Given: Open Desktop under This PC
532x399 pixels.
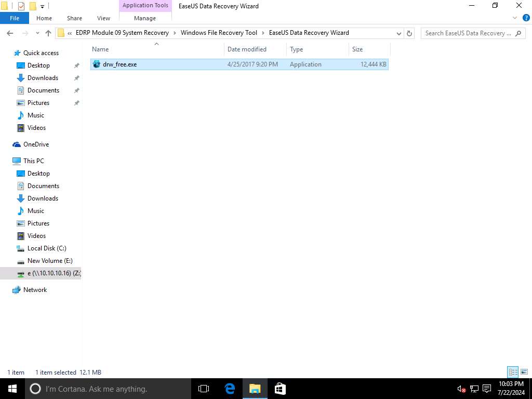Looking at the screenshot, I should point(38,174).
